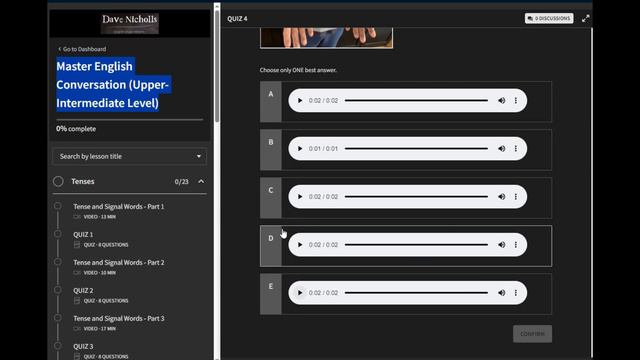Select answer option A
640x360 pixels.
(271, 102)
